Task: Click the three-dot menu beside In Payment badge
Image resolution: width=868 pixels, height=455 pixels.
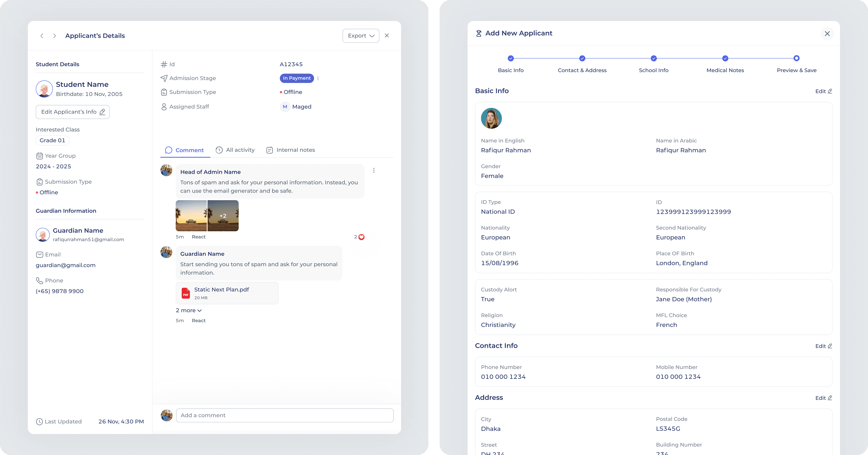Action: (318, 78)
